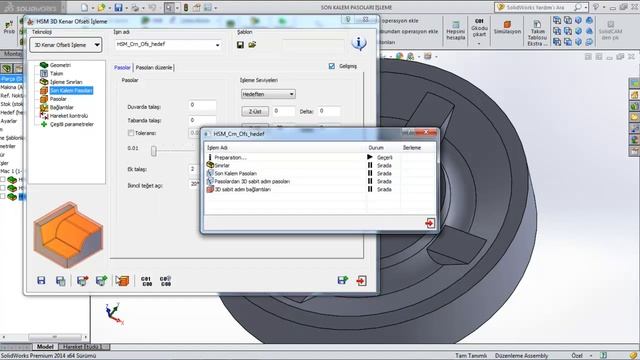
Task: Click the coordinate triad in viewport
Action: (114, 313)
